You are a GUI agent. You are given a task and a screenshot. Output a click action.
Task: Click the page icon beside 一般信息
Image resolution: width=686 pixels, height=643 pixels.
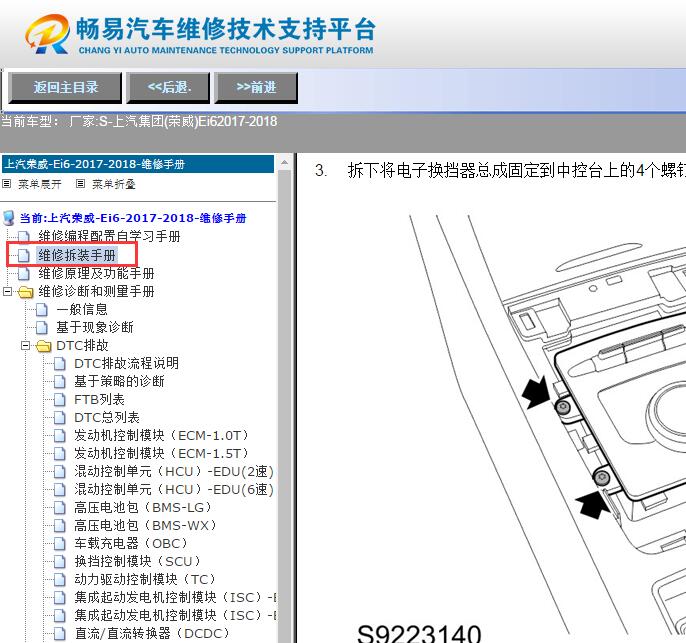pos(42,309)
